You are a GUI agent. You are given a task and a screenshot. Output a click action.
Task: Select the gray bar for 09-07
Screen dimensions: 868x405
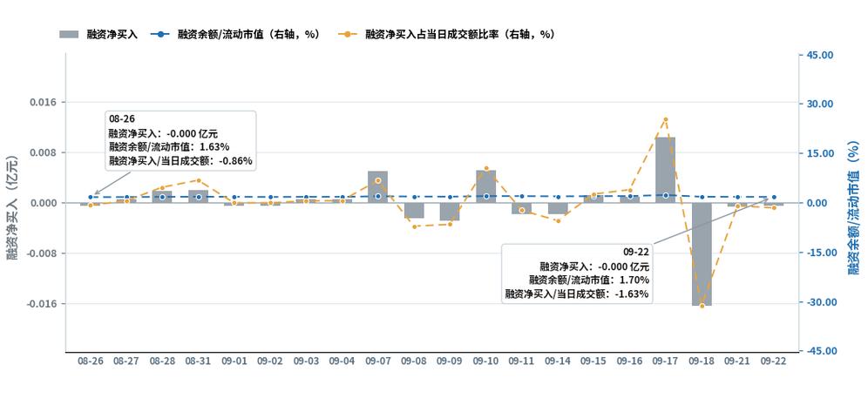pos(377,187)
